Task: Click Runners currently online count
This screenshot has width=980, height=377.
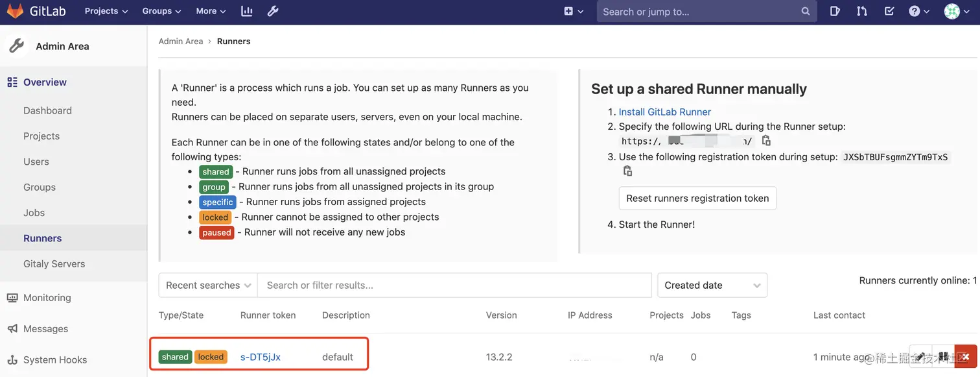Action: pos(918,281)
